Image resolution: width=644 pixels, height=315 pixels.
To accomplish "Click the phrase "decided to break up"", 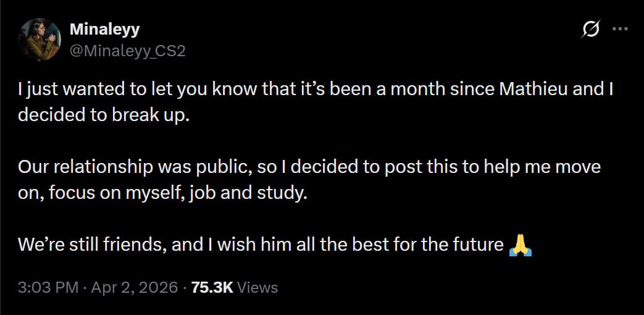I will pyautogui.click(x=102, y=115).
